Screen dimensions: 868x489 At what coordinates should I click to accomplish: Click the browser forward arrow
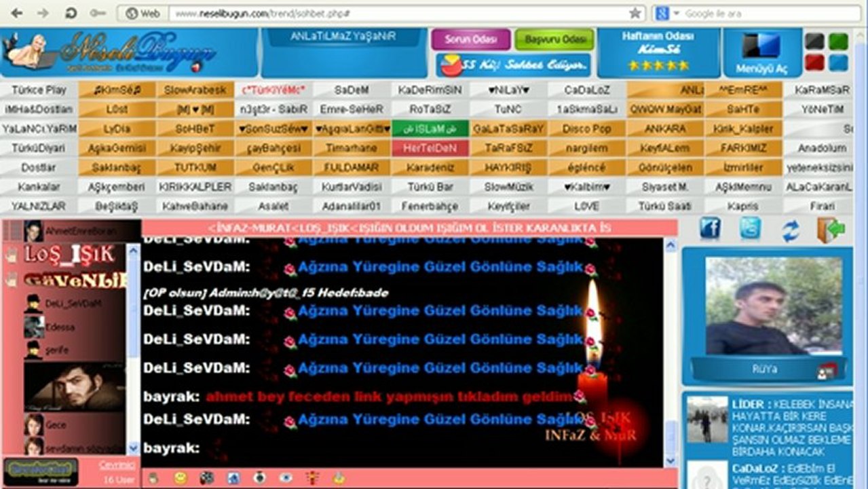click(42, 13)
